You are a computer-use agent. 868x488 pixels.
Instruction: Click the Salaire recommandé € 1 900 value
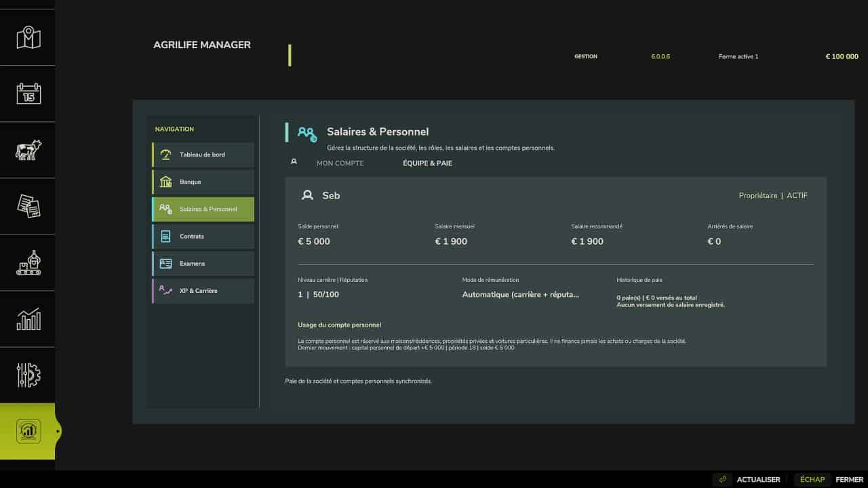tap(587, 241)
